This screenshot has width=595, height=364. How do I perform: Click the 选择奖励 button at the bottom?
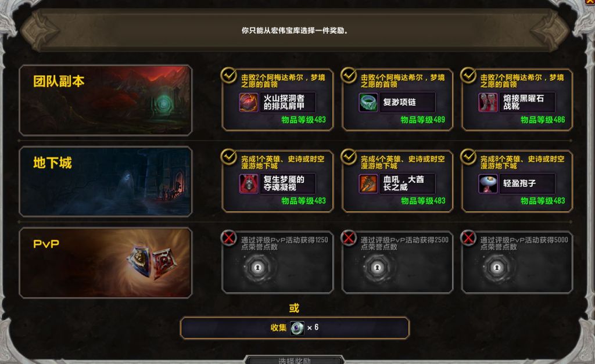pyautogui.click(x=295, y=360)
